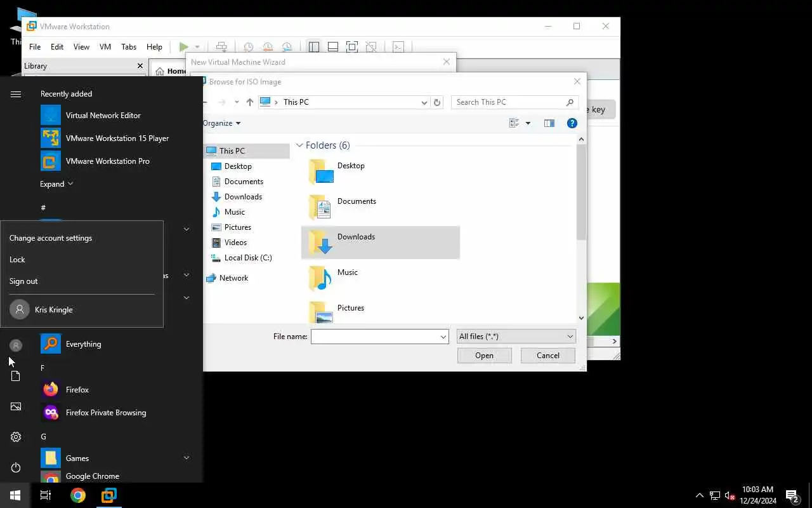
Task: Click the console view toolbar icon
Action: coord(398,47)
